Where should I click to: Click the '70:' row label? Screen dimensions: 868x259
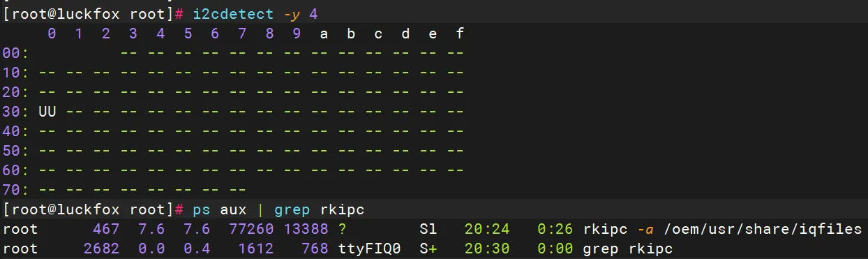point(15,189)
